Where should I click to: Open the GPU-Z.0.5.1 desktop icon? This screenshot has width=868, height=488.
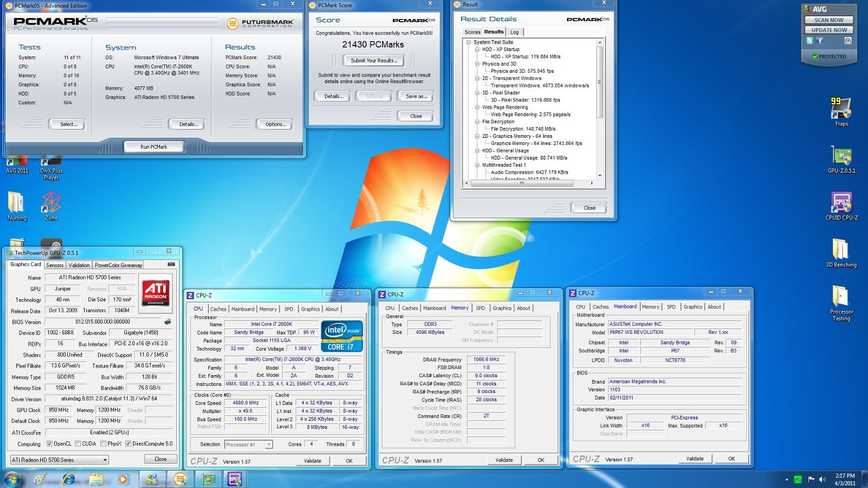coord(841,159)
